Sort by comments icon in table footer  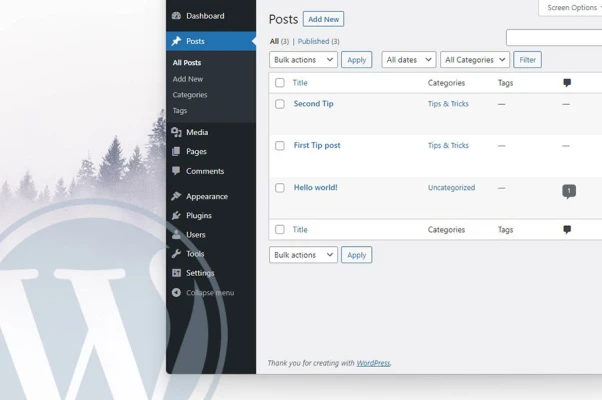point(567,230)
